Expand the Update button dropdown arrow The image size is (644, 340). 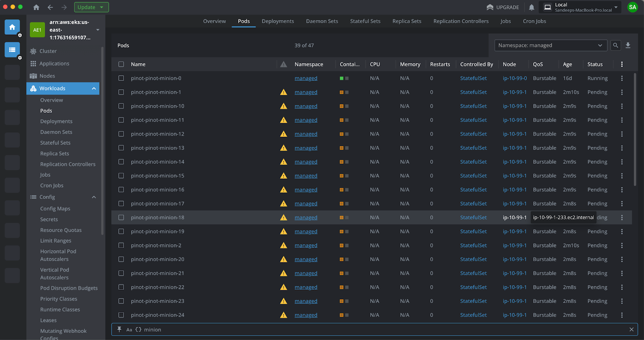pos(102,7)
